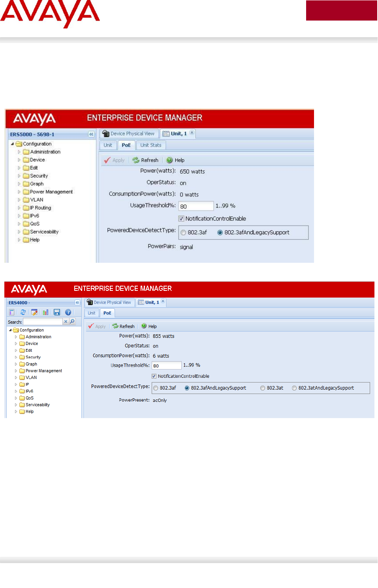This screenshot has height=588, width=378.
Task: Select 802.3af radio in ERS4000 pane
Action: click(156, 388)
